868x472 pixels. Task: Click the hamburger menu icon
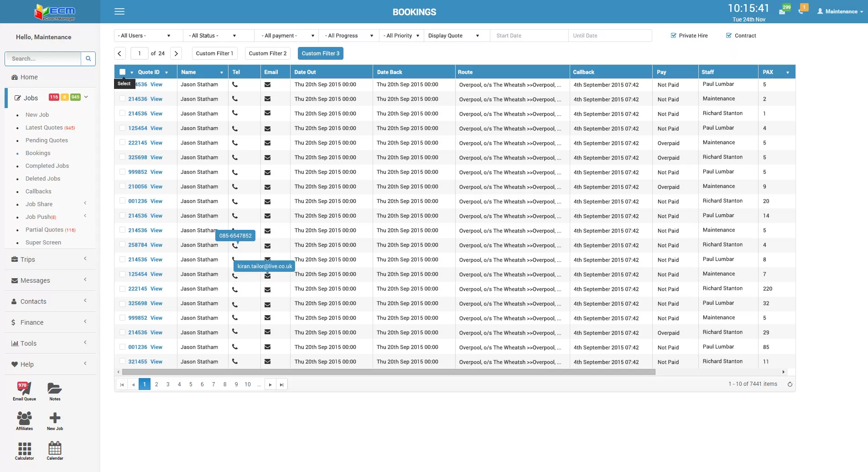click(x=120, y=11)
